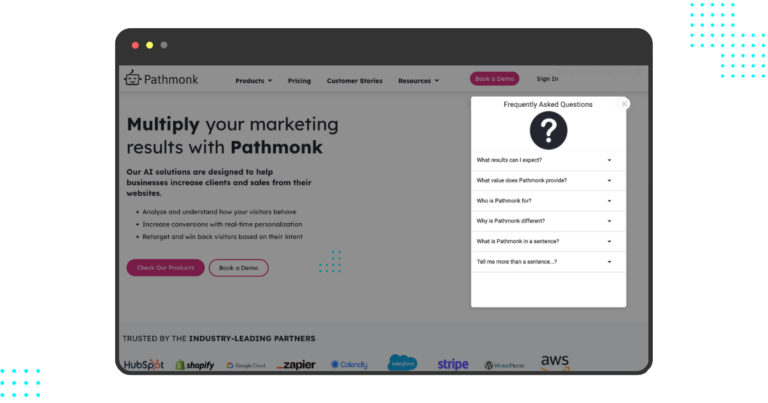The height and width of the screenshot is (403, 768).
Task: Expand 'What is Pathmonk in a sentence?'
Action: [548, 241]
